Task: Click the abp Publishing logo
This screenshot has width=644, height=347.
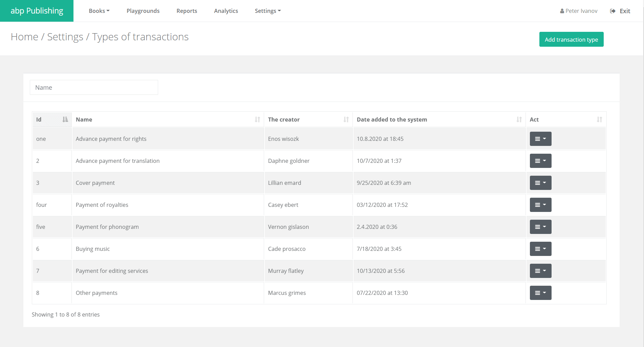Action: [x=37, y=11]
